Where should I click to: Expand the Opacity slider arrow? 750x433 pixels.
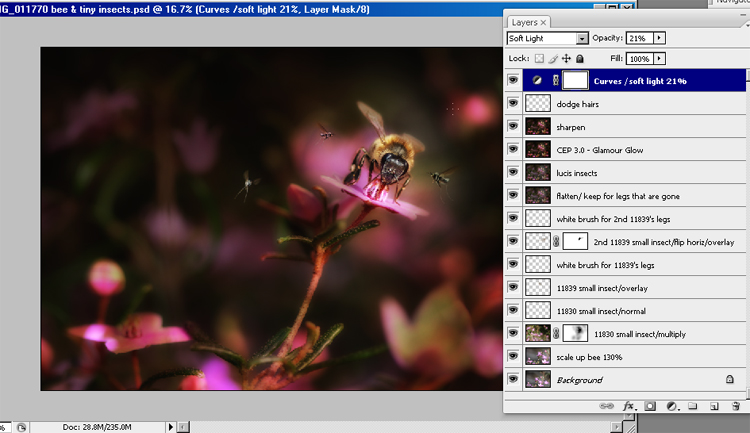tap(659, 38)
